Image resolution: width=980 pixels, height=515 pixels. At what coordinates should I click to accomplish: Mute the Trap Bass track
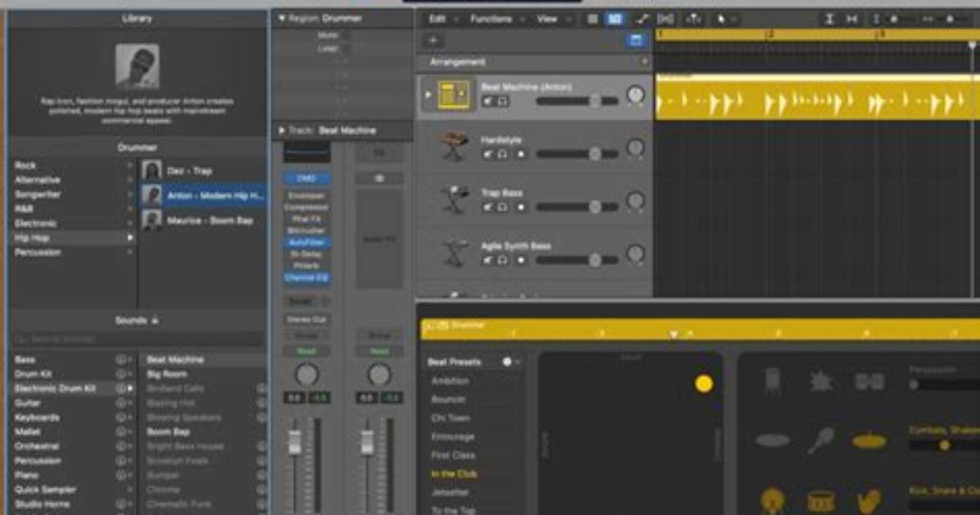488,207
